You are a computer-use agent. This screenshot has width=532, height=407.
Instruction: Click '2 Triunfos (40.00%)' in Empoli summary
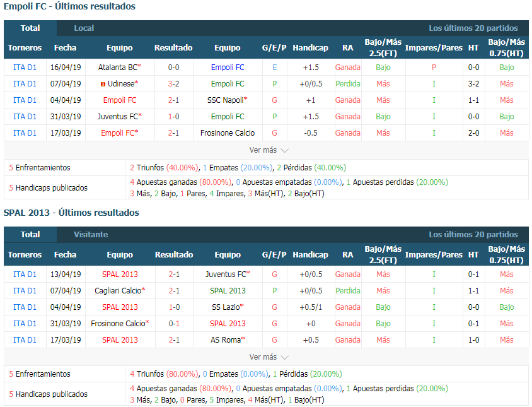[x=165, y=167]
